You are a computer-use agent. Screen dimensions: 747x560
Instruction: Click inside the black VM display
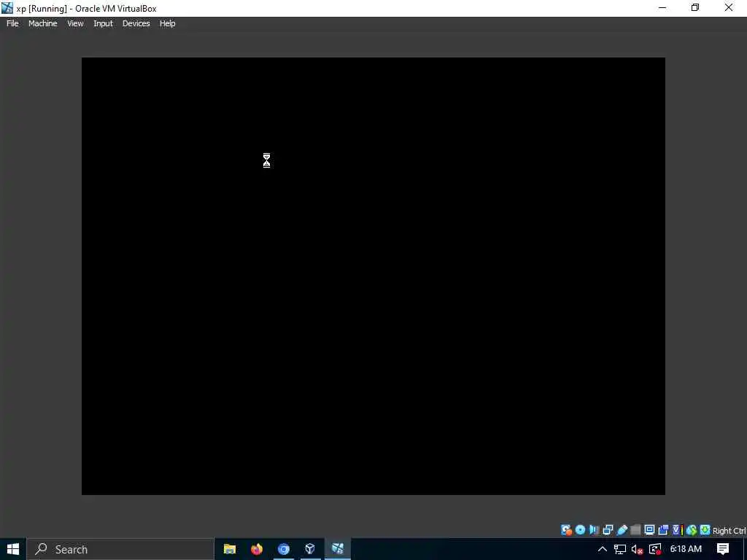[373, 276]
